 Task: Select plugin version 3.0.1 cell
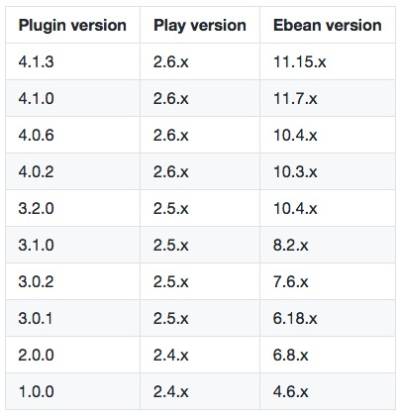[x=73, y=318]
